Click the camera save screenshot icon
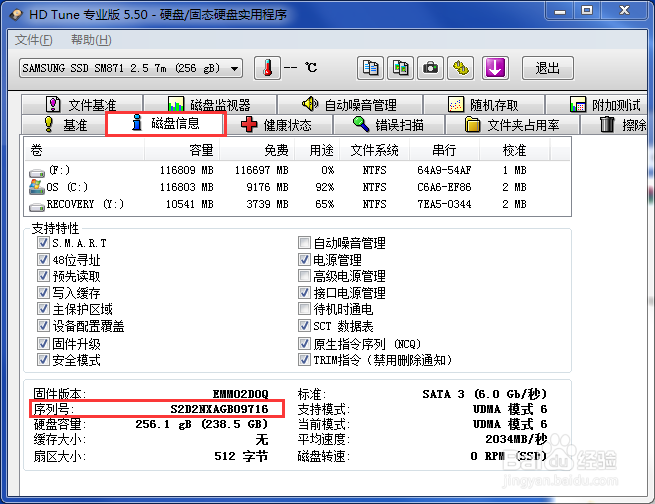The height and width of the screenshot is (504, 655). (430, 68)
